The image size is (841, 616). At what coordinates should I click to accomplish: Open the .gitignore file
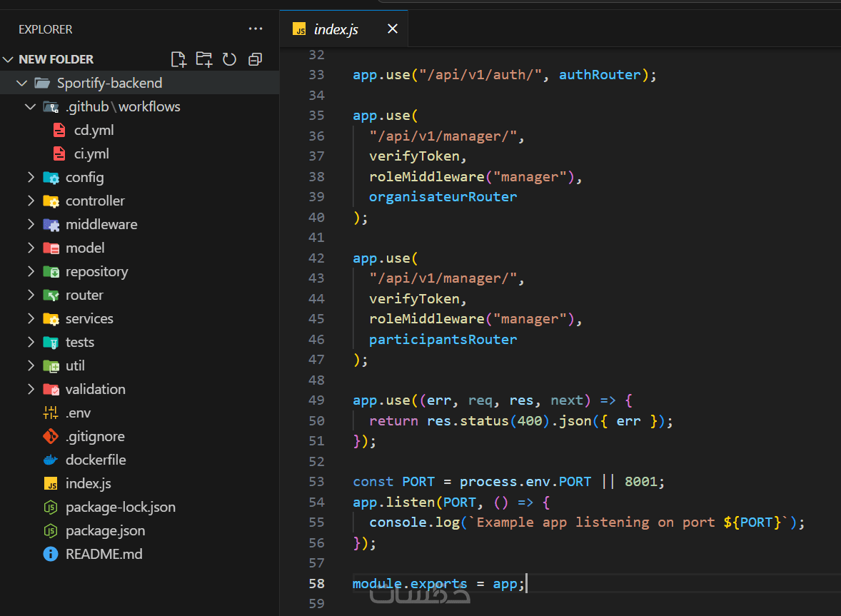tap(94, 436)
